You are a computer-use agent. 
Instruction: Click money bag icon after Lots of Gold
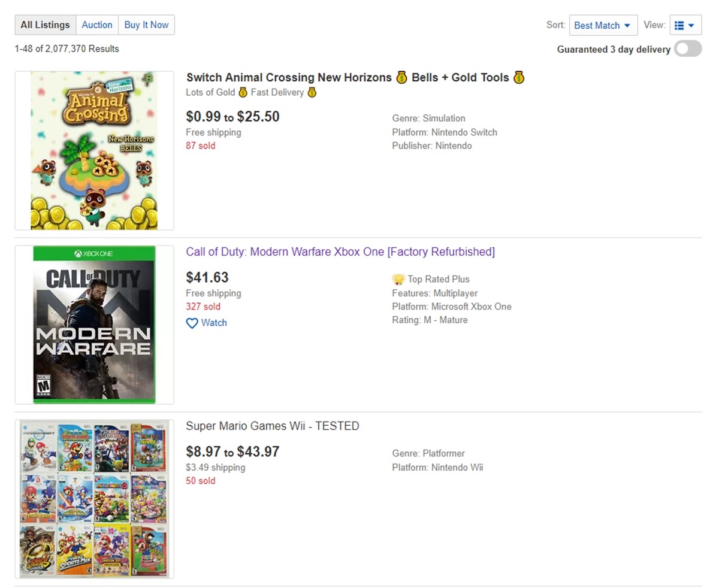(x=243, y=92)
